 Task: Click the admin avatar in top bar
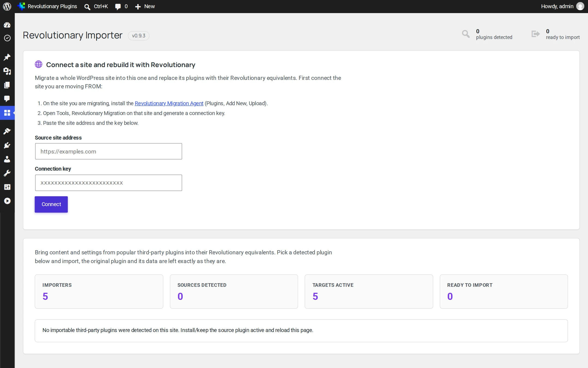[x=580, y=6]
